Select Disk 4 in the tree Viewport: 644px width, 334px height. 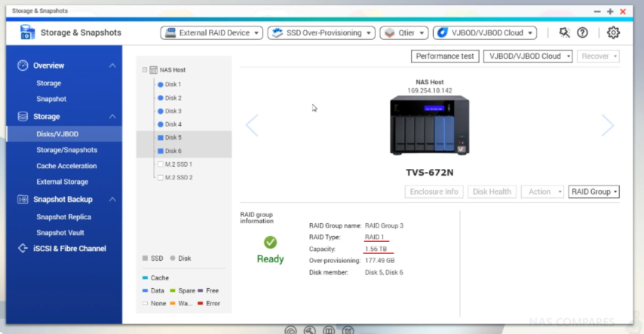(173, 124)
